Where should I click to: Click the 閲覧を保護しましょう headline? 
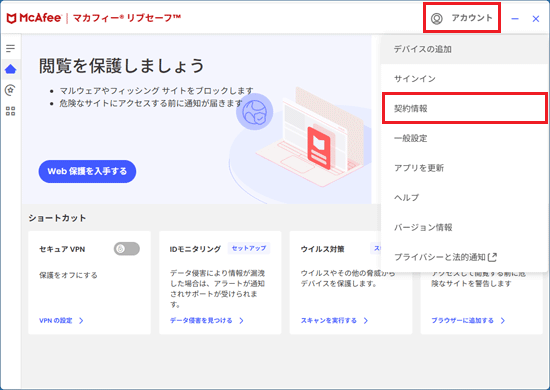click(x=121, y=66)
